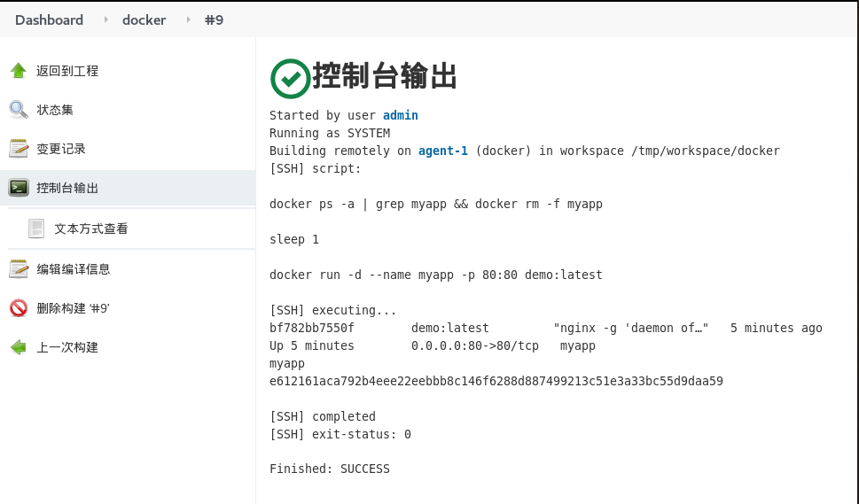Screen dimensions: 859x504
Task: Open the #9 breadcrumb
Action: [x=214, y=19]
